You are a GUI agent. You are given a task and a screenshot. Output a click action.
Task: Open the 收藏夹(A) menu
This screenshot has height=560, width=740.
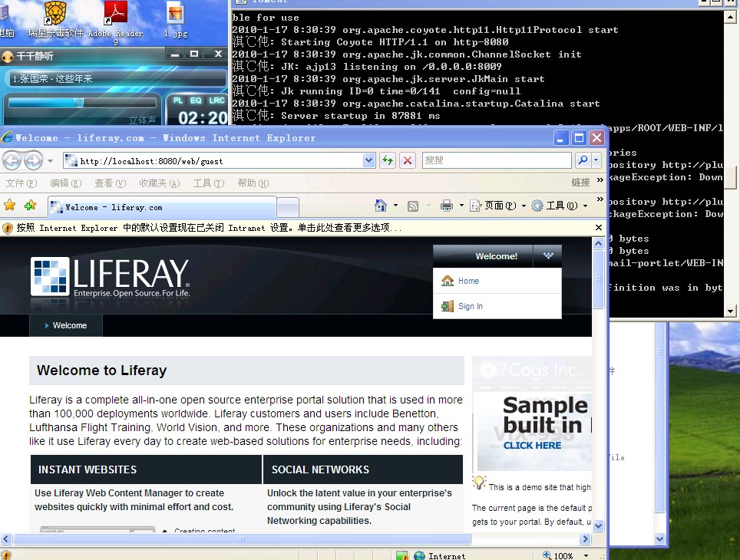point(160,183)
